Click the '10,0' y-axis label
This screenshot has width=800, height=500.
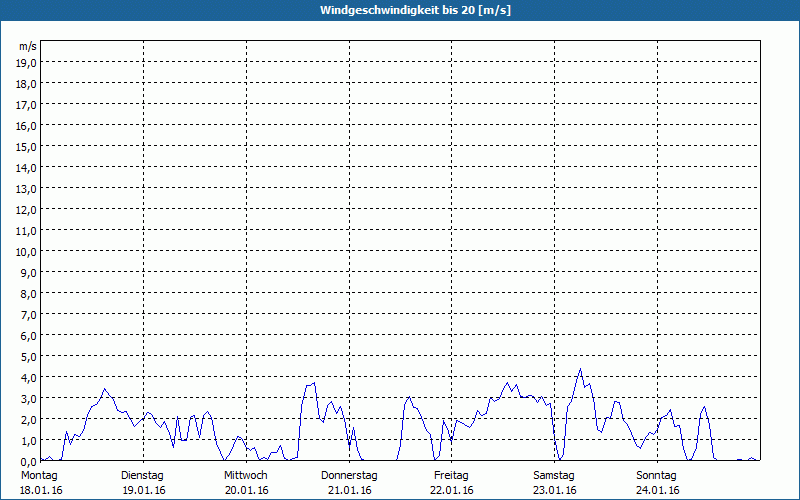(x=27, y=252)
